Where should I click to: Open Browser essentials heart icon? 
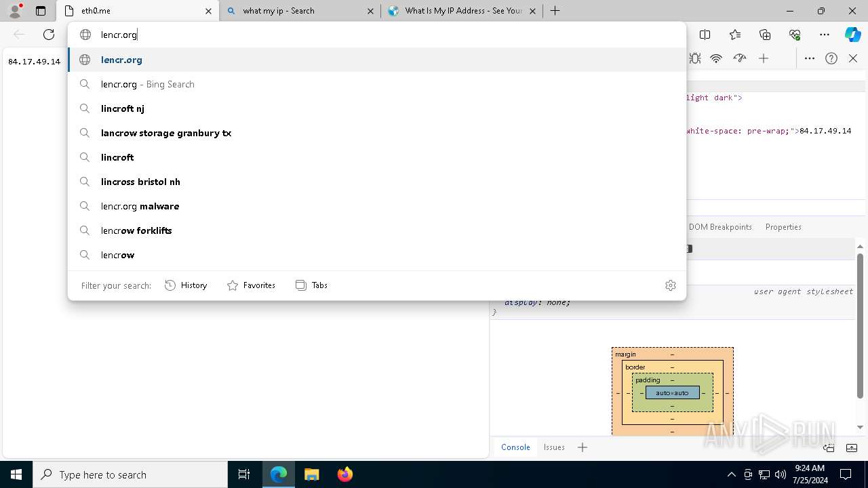tap(795, 35)
